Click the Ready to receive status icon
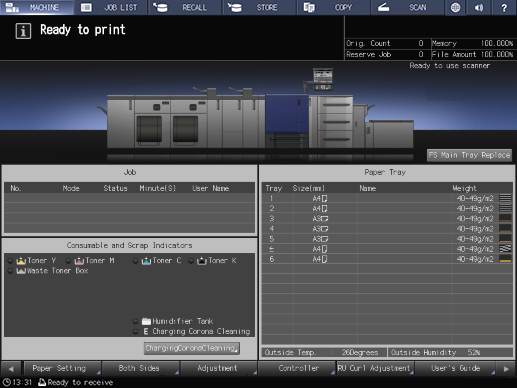This screenshot has height=388, width=517. coord(42,382)
